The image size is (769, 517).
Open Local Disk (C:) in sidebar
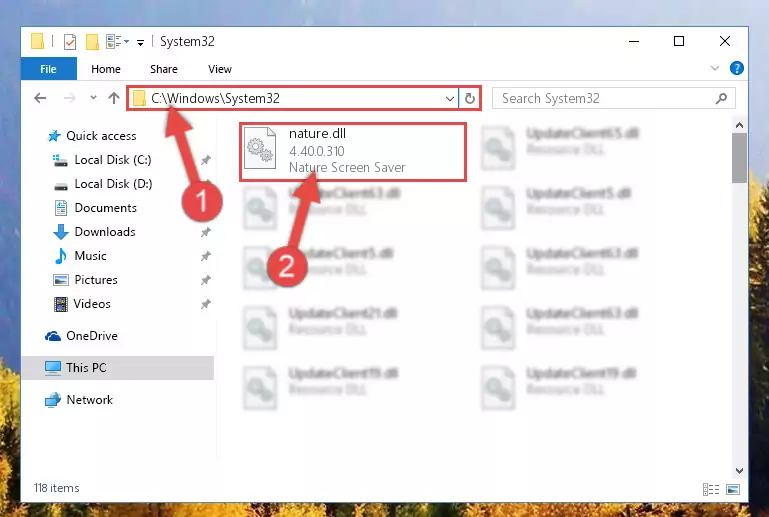[113, 160]
